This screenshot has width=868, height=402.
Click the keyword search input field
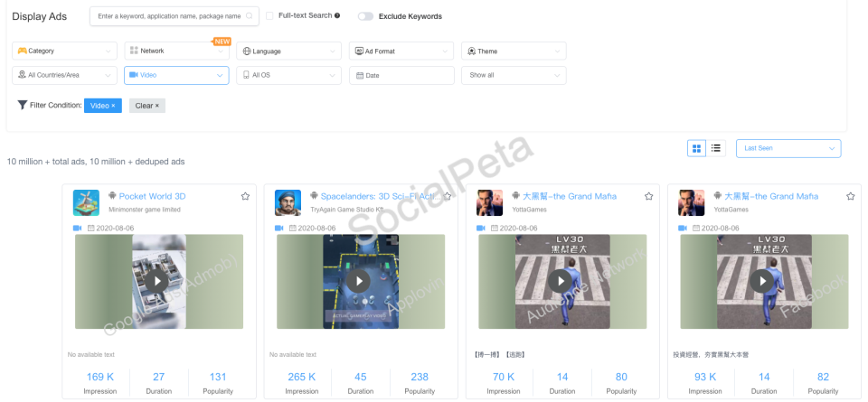175,16
